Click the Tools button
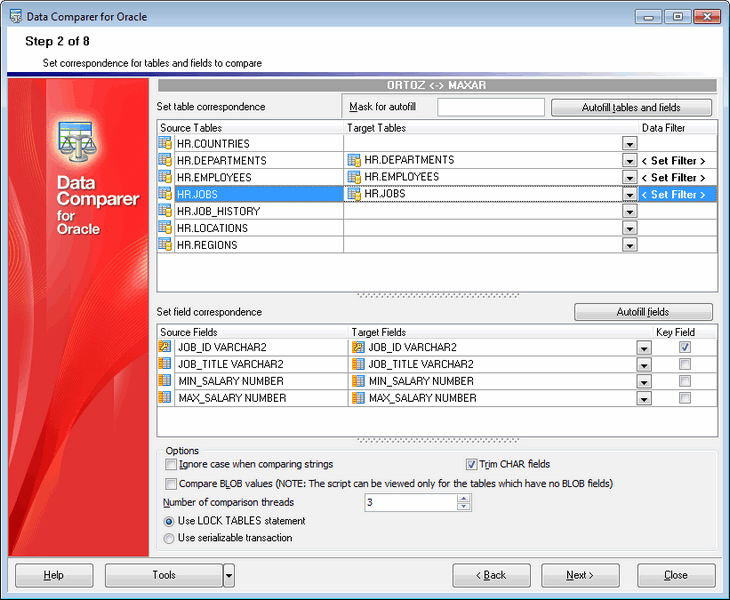Viewport: 730px width, 600px height. (164, 575)
